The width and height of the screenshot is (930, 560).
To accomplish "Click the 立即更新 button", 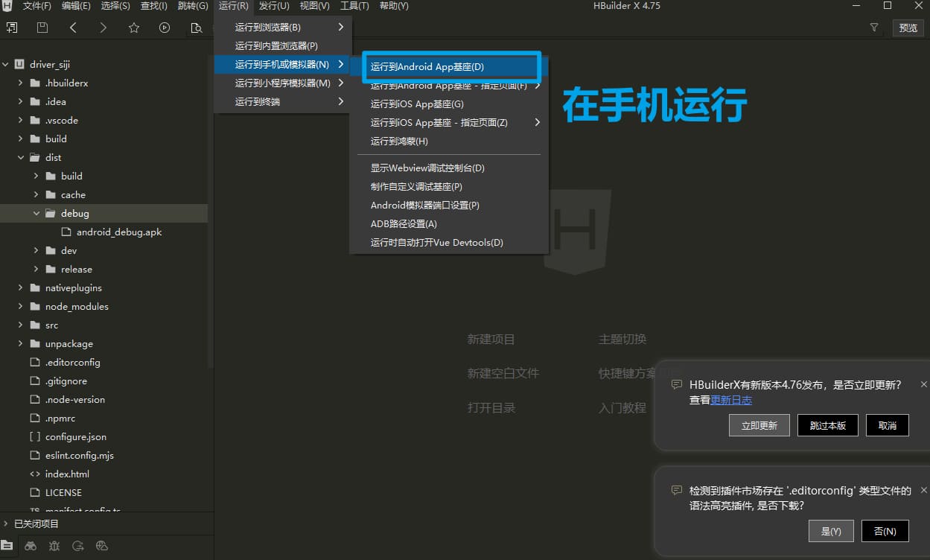I will (759, 425).
